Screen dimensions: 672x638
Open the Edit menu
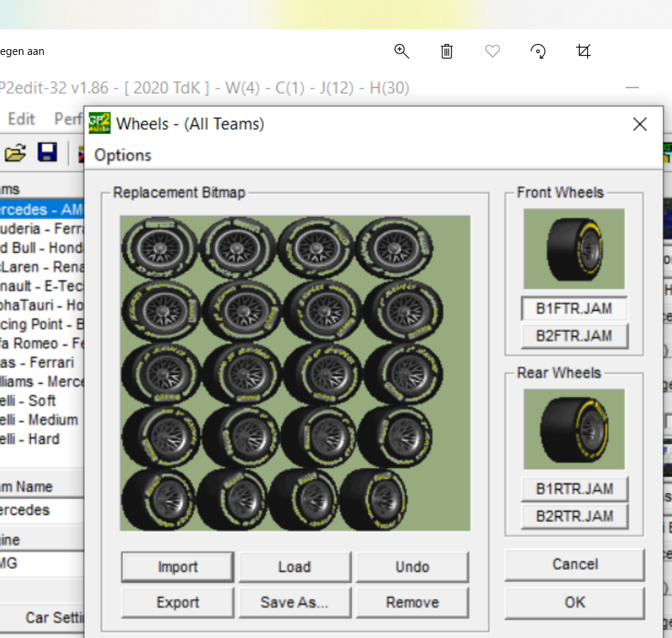click(x=21, y=119)
